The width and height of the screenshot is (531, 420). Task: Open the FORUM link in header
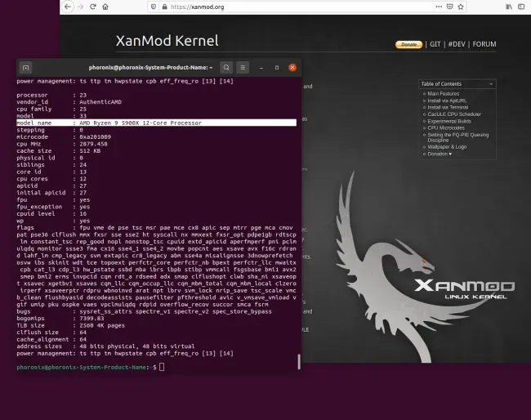tap(484, 44)
